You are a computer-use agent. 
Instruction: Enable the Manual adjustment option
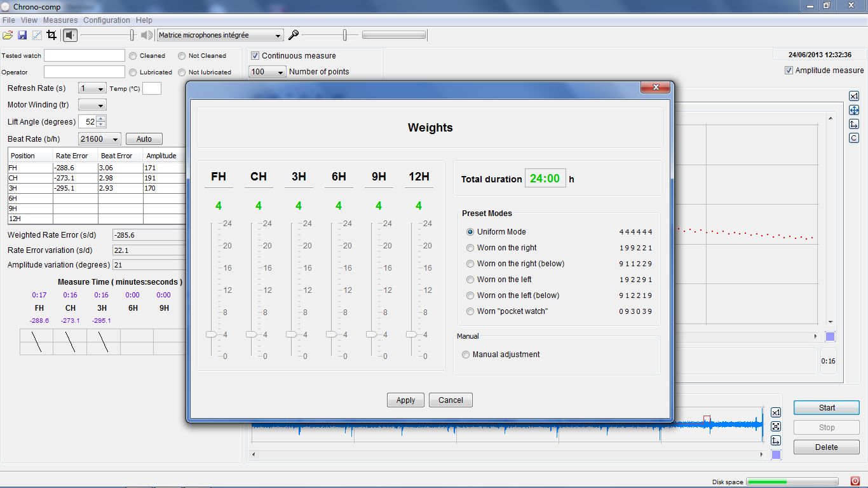466,355
